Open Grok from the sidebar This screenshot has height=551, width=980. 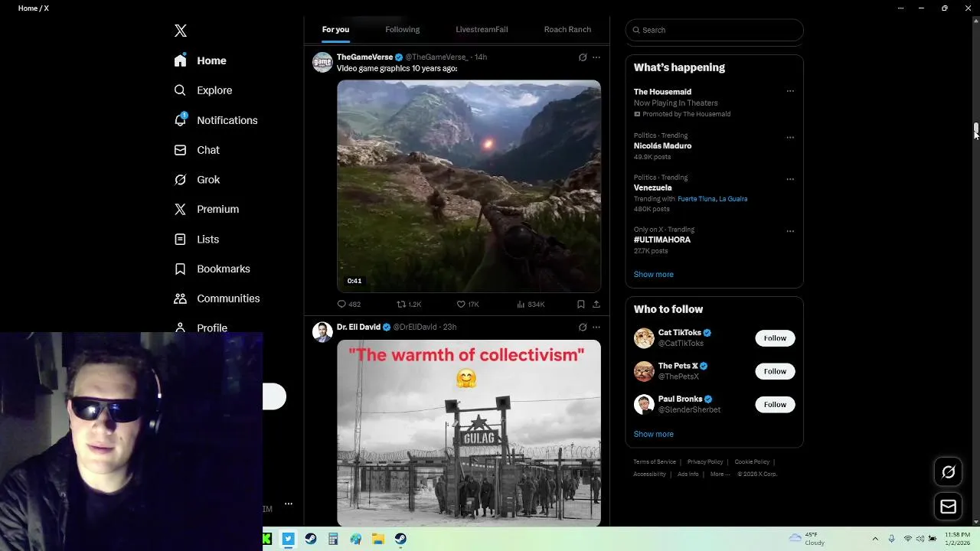point(197,180)
